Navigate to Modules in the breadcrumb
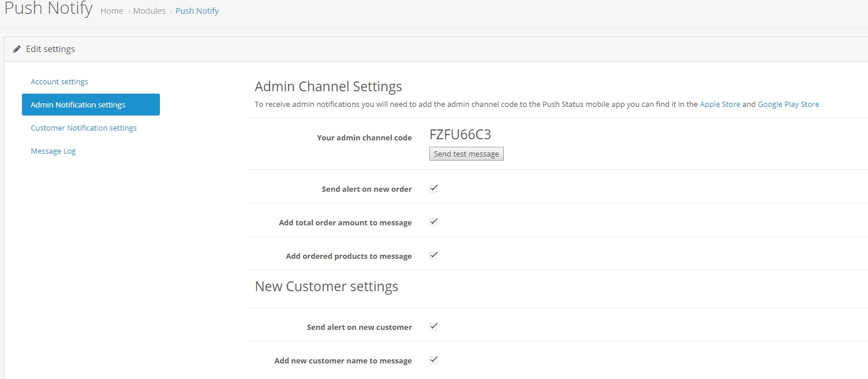 click(149, 11)
